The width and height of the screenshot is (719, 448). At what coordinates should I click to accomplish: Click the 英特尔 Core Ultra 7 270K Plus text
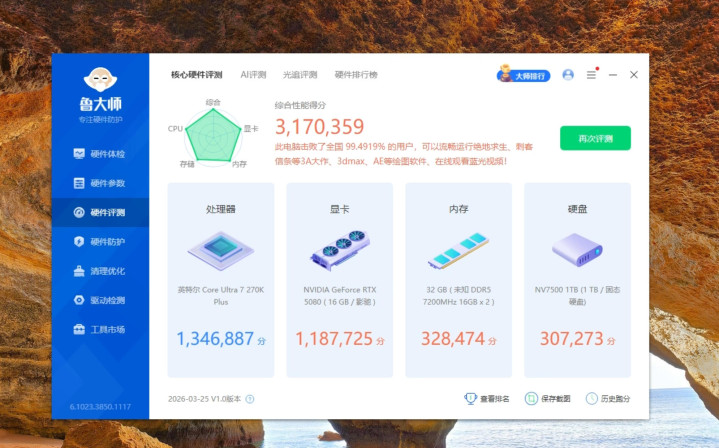221,296
